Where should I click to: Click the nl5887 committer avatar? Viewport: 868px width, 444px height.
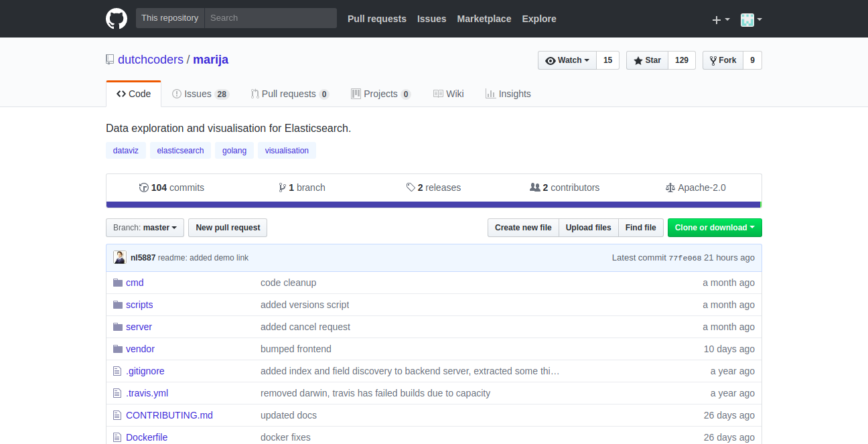pyautogui.click(x=119, y=258)
